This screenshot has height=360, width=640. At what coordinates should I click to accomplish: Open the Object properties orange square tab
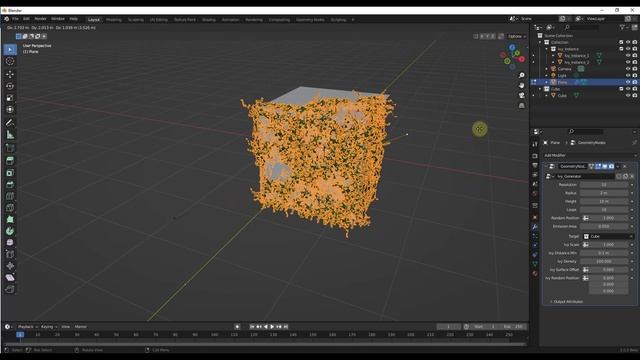click(x=535, y=218)
